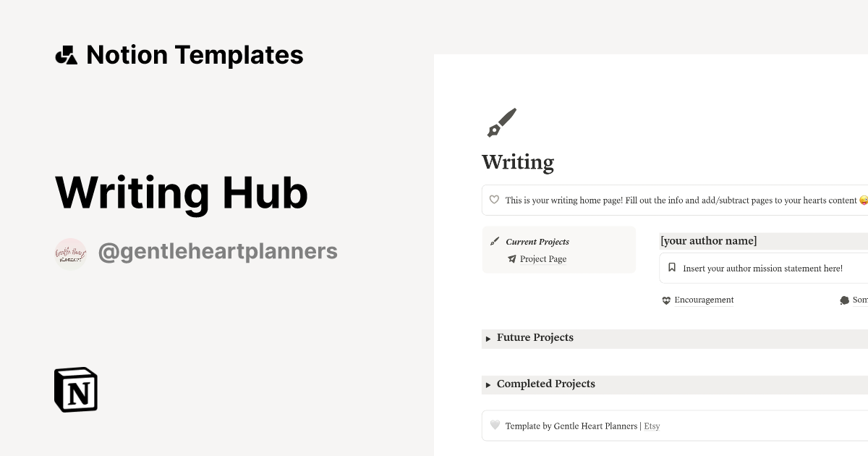Viewport: 868px width, 456px height.
Task: Click the bookmark icon in the mission statement
Action: click(671, 267)
